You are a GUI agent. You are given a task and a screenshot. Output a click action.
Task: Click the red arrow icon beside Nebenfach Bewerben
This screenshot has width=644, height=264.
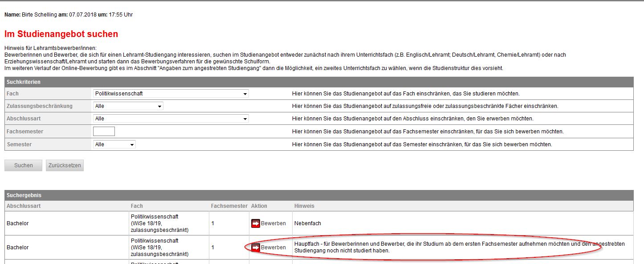click(x=255, y=223)
